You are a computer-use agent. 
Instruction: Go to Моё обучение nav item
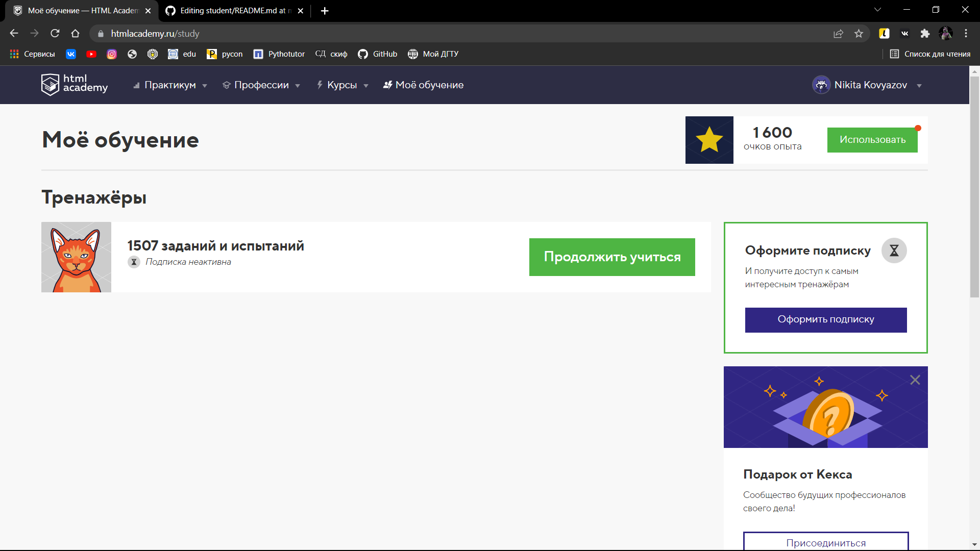tap(423, 85)
